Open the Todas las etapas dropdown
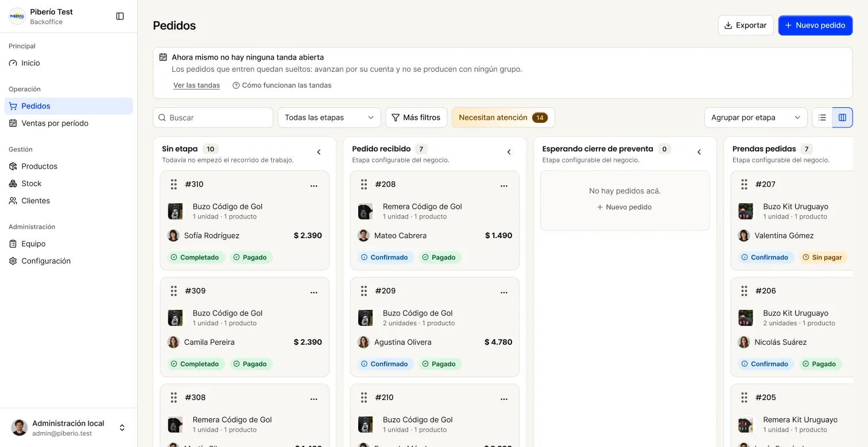The height and width of the screenshot is (447, 868). [x=329, y=118]
